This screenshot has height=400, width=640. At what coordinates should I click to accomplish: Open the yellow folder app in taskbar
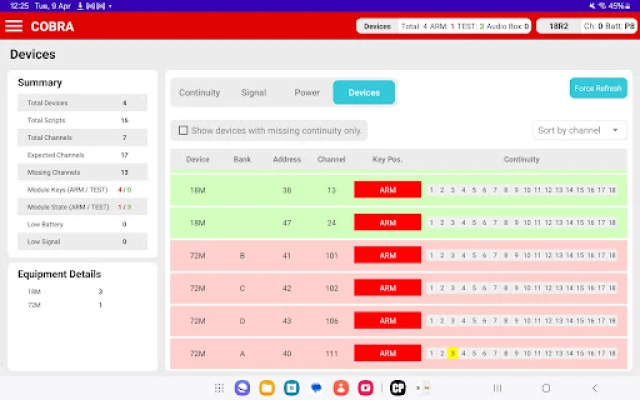coord(267,387)
